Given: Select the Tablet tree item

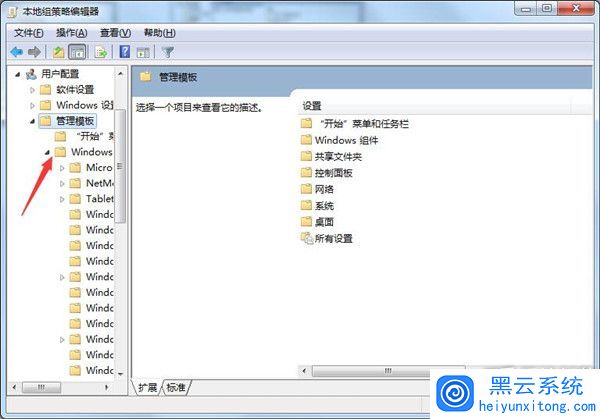Looking at the screenshot, I should [99, 199].
